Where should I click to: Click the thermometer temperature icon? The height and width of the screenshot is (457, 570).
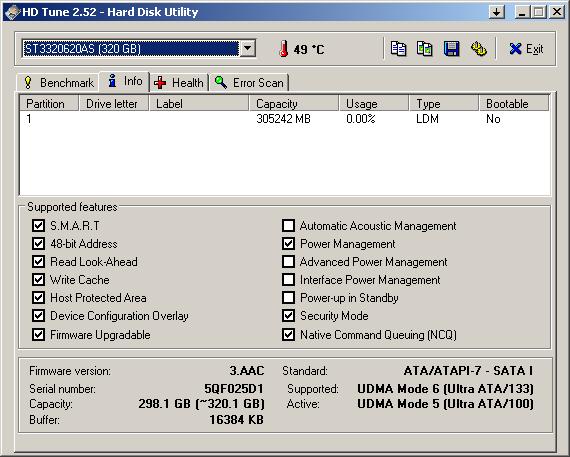[x=284, y=49]
